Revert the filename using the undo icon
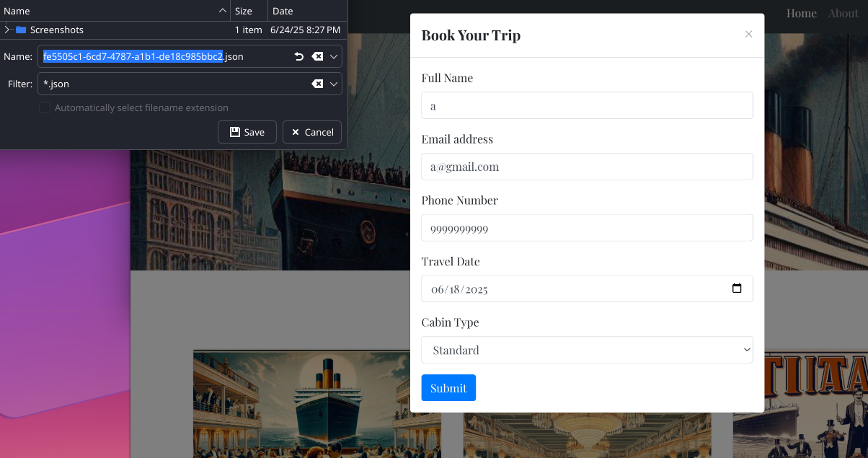868x458 pixels. coord(299,56)
